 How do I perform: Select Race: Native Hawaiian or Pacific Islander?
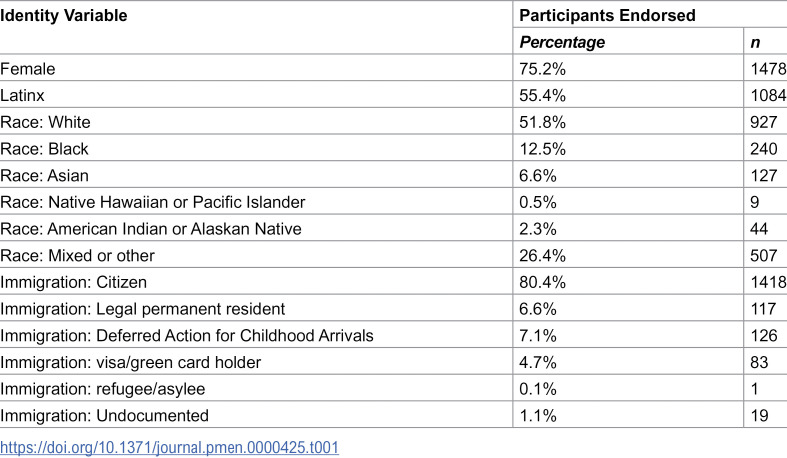click(153, 202)
